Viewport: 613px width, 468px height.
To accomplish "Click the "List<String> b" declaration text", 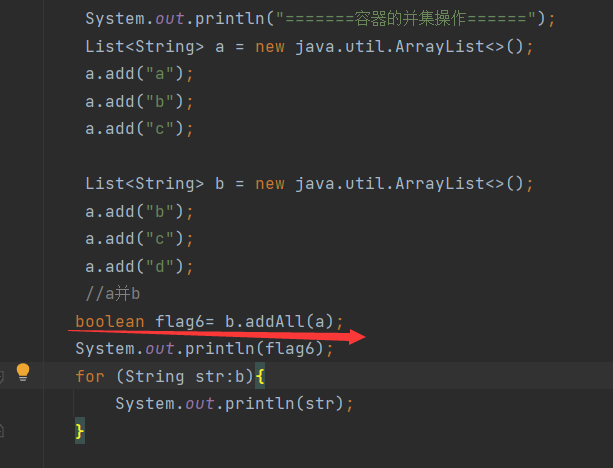I will [x=155, y=183].
